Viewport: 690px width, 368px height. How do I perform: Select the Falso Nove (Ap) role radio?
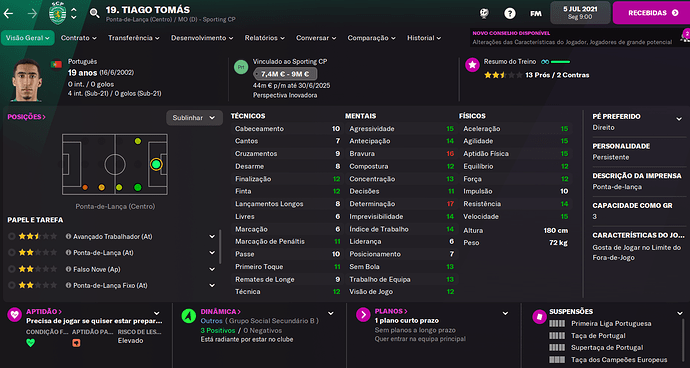tap(11, 269)
